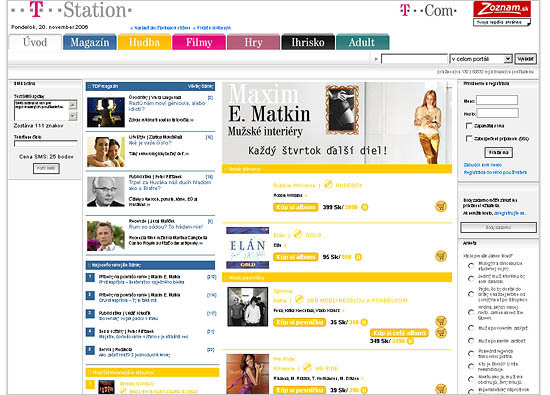Viewport: 550px width, 395px height.
Task: Click the SMS textarea down scroll arrow
Action: (73, 116)
